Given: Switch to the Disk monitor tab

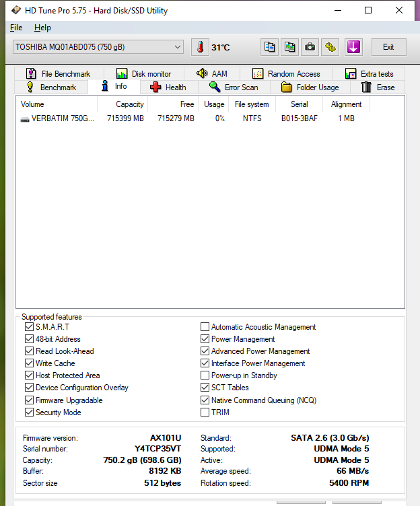Looking at the screenshot, I should (143, 73).
